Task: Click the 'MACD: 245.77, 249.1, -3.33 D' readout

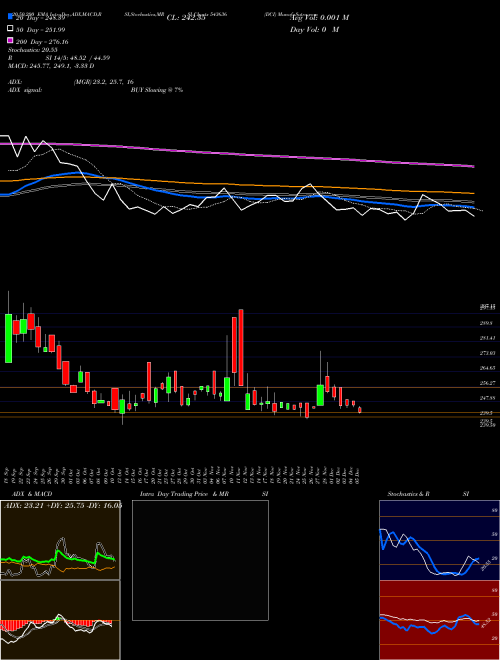Action: [51, 66]
